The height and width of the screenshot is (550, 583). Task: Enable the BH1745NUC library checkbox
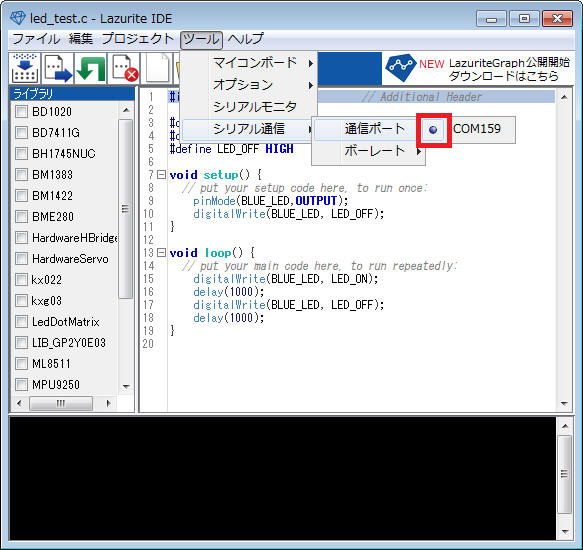point(22,153)
